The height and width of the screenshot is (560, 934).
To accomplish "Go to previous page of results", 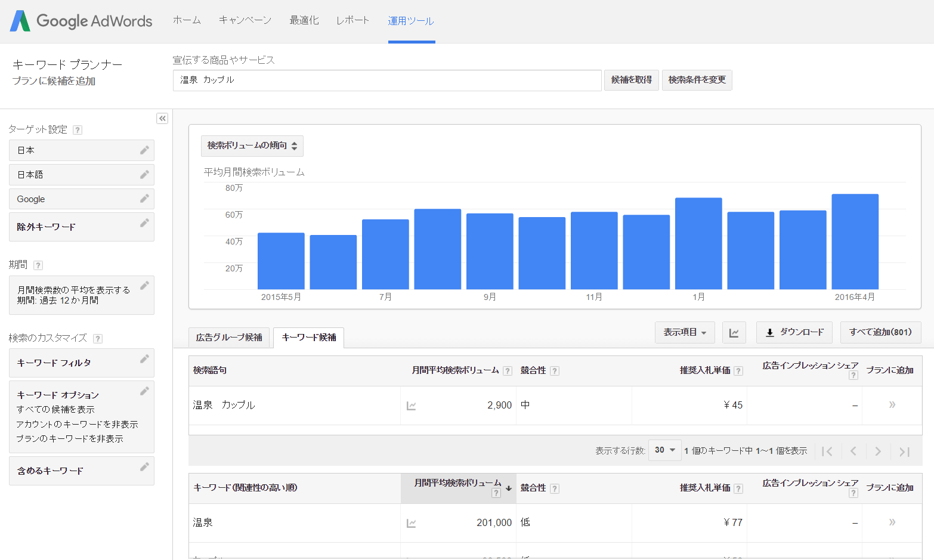I will [x=853, y=451].
